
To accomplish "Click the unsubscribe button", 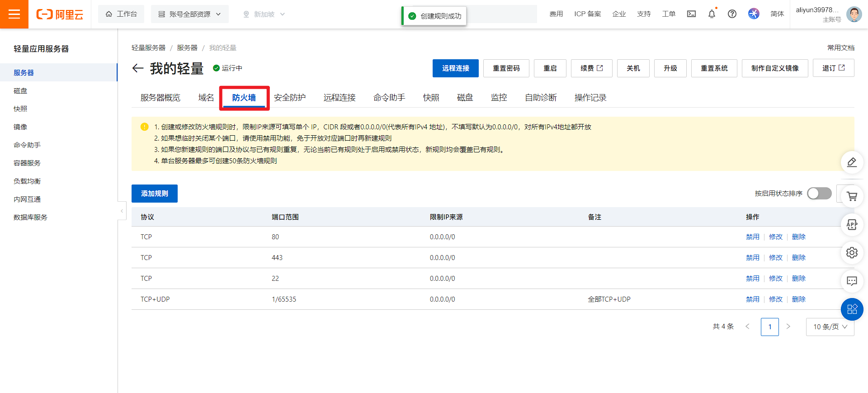I will (834, 68).
